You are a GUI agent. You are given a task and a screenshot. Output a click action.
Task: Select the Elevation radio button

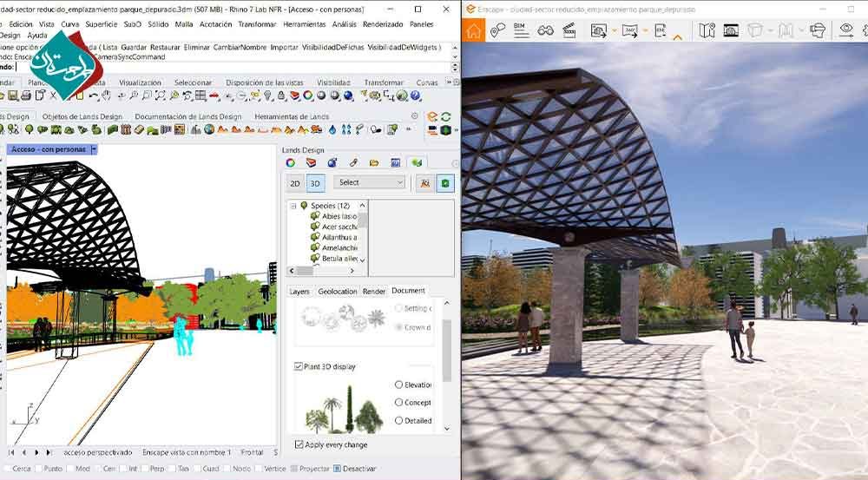(x=398, y=385)
